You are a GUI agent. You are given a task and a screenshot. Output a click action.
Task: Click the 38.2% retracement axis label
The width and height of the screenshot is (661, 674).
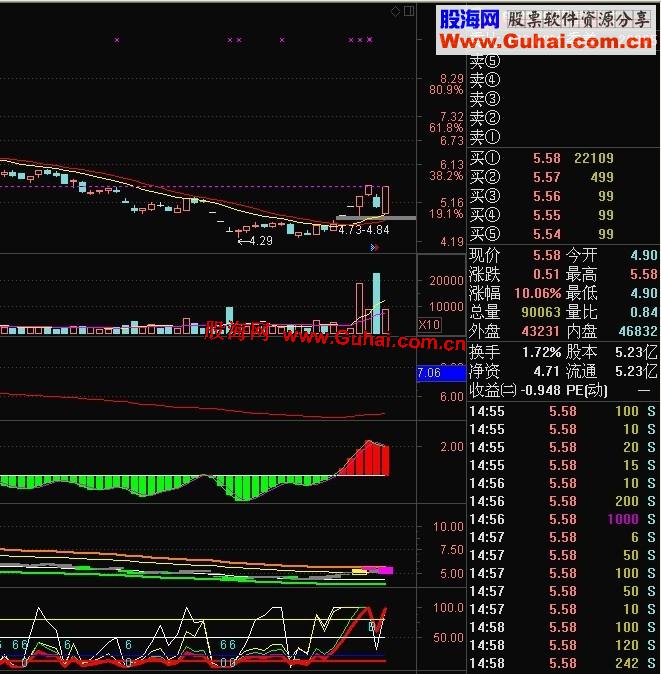pyautogui.click(x=446, y=176)
